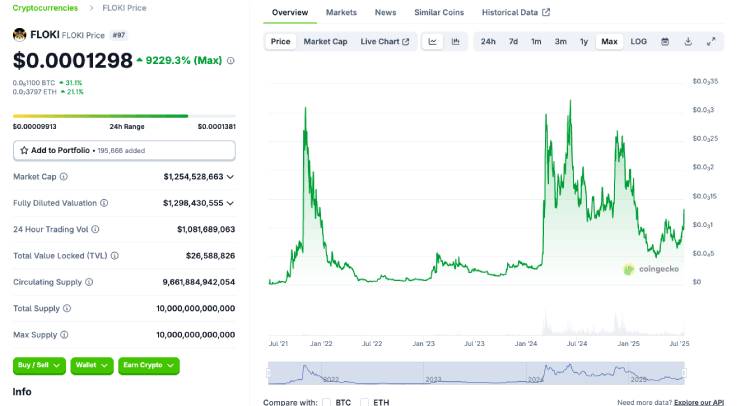Switch to the Markets tab
Image resolution: width=750 pixels, height=406 pixels.
pyautogui.click(x=341, y=12)
